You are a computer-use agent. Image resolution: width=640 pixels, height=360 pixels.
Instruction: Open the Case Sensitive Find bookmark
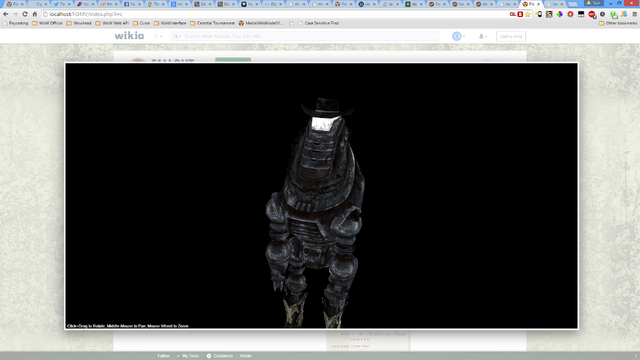click(319, 23)
